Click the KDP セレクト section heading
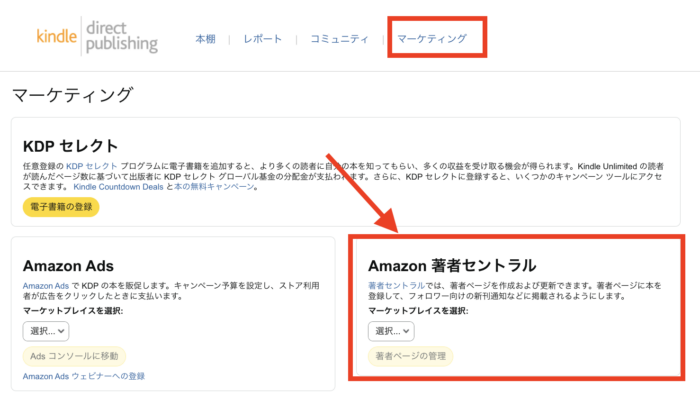 pos(71,146)
